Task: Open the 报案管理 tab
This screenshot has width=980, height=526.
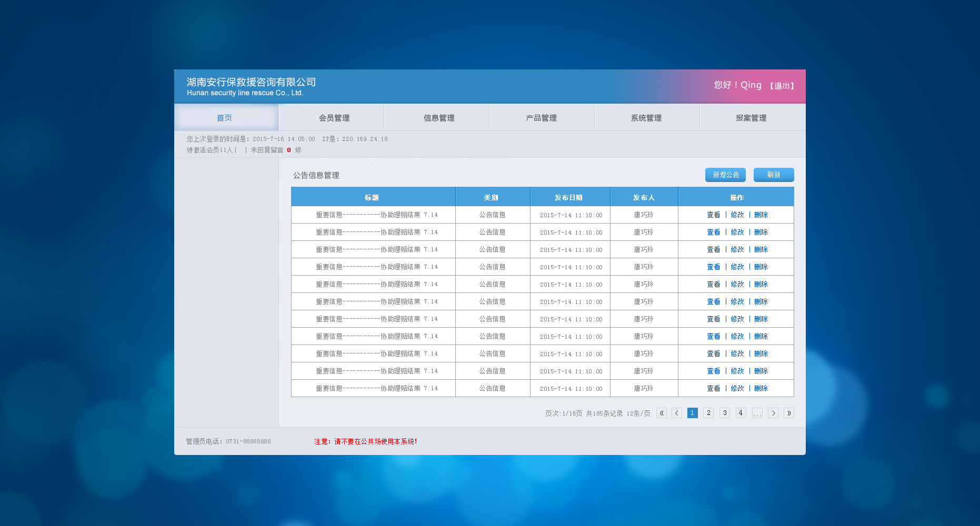Action: click(x=752, y=117)
